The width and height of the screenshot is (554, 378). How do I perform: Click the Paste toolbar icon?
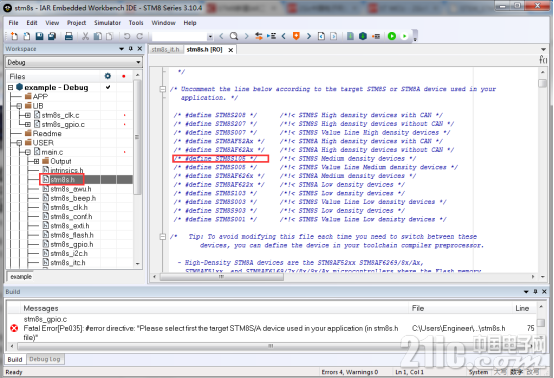[110, 36]
